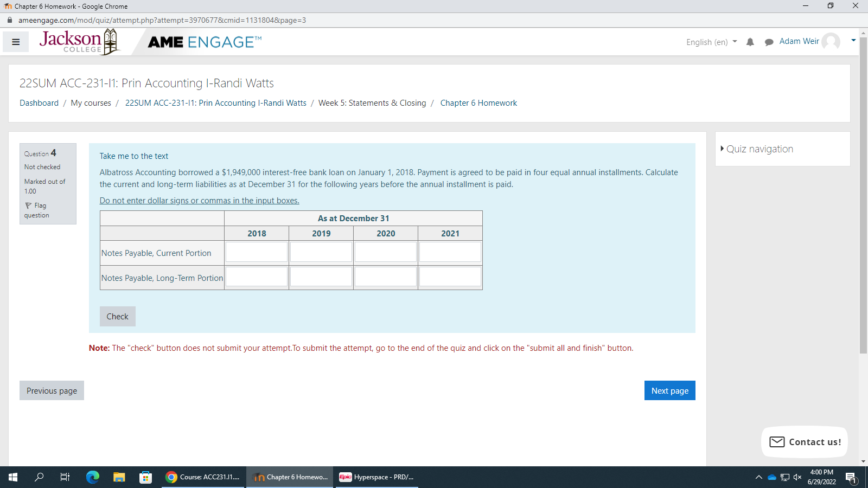This screenshot has width=868, height=488.
Task: Open My courses breadcrumb link
Action: (x=91, y=103)
